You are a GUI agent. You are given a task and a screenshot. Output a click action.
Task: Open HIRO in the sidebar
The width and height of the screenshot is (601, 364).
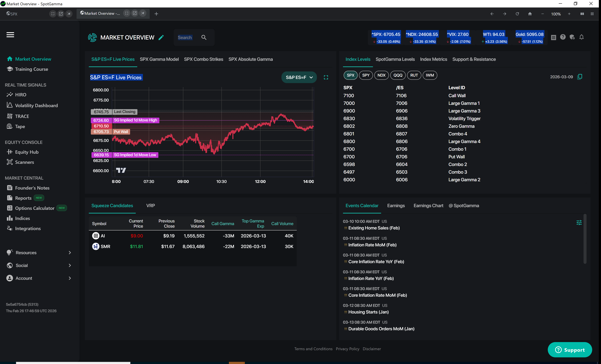(20, 95)
